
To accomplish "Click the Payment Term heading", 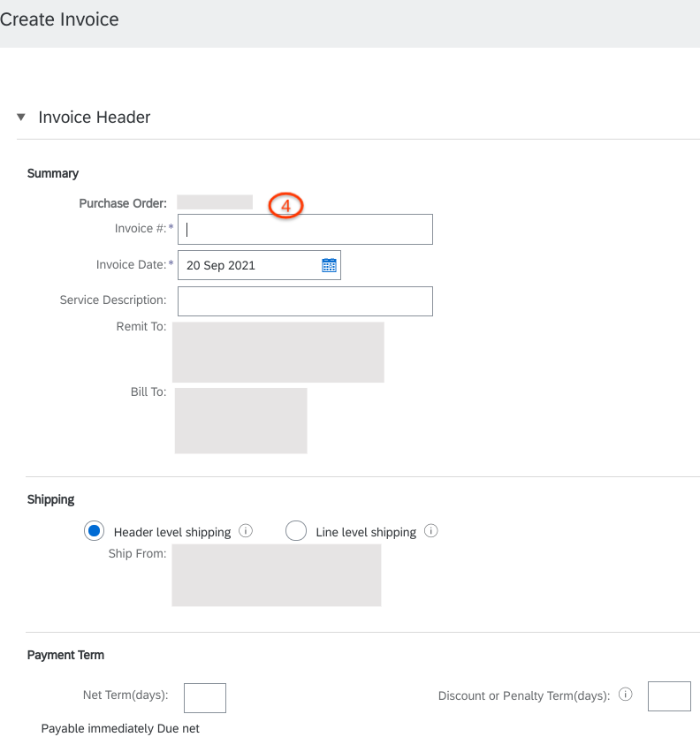I will coord(65,655).
